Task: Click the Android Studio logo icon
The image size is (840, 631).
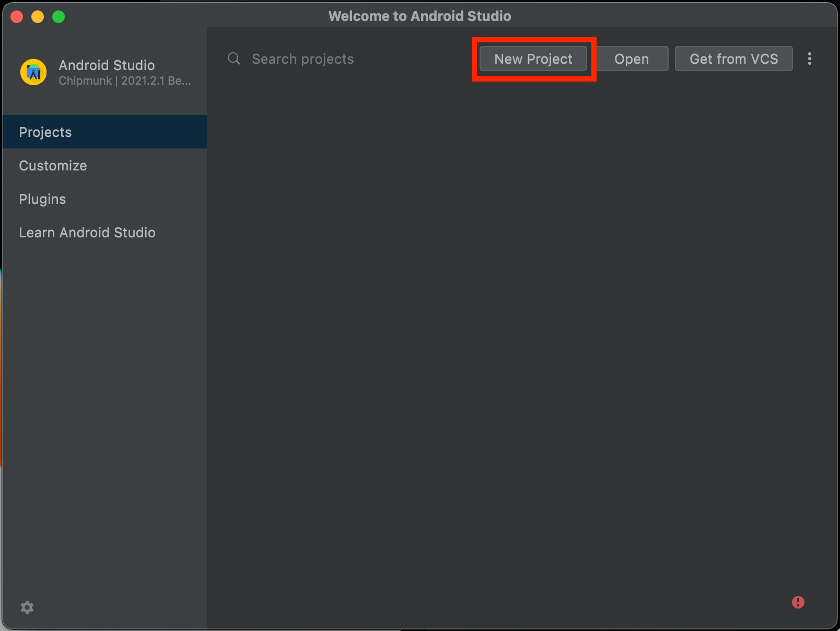Action: point(33,72)
